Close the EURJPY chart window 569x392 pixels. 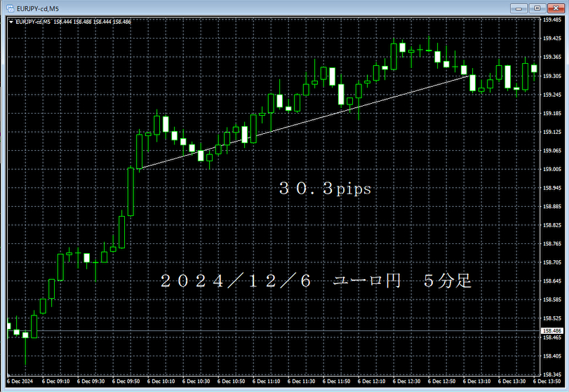coord(556,8)
